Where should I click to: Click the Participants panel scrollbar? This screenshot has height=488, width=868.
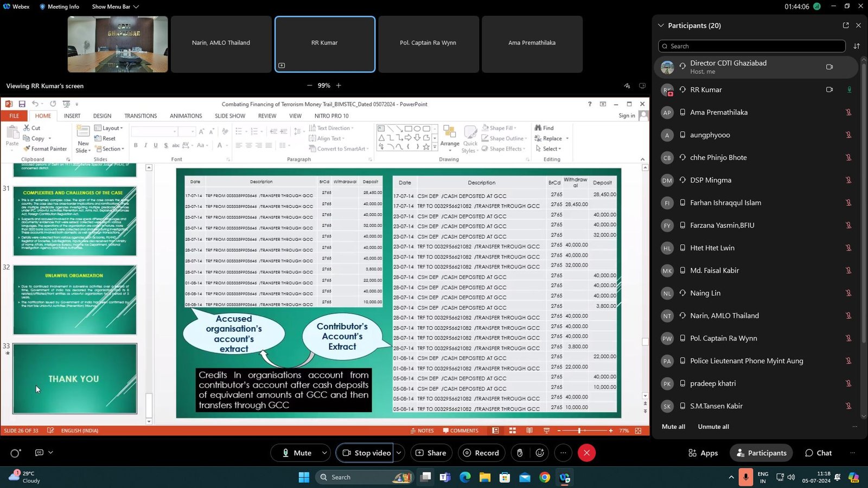coord(864,217)
